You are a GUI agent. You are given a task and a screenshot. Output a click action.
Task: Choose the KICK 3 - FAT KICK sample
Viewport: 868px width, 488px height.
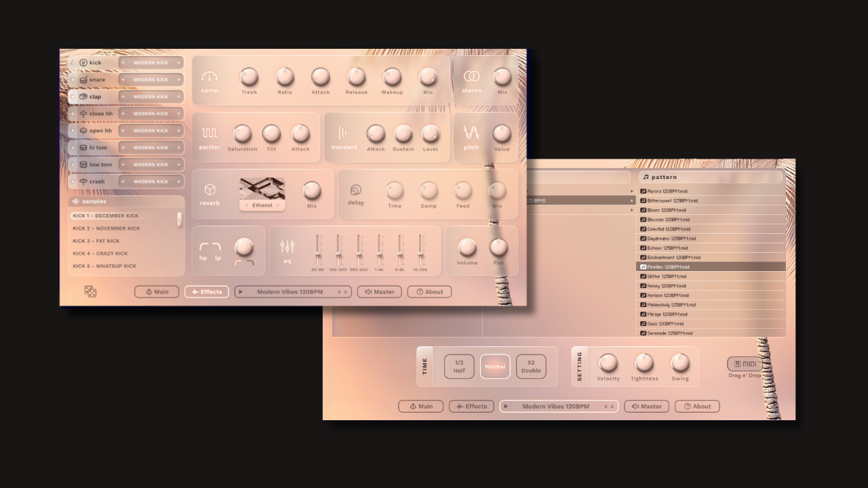click(96, 241)
